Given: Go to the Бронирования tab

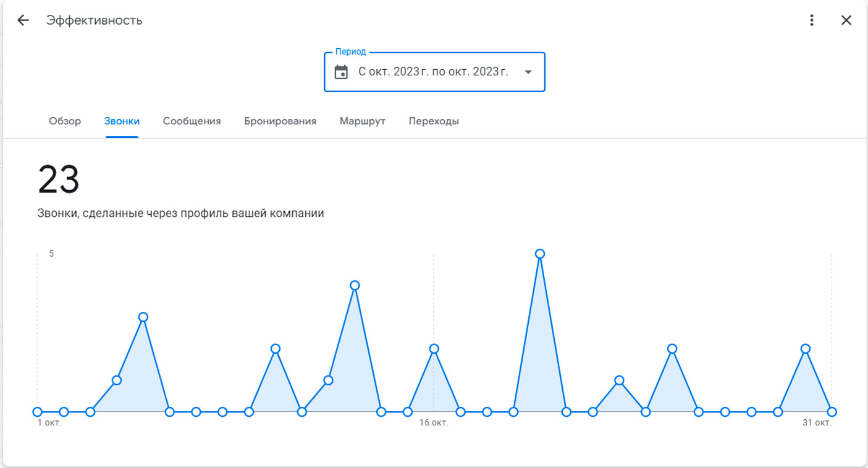Looking at the screenshot, I should (x=280, y=121).
